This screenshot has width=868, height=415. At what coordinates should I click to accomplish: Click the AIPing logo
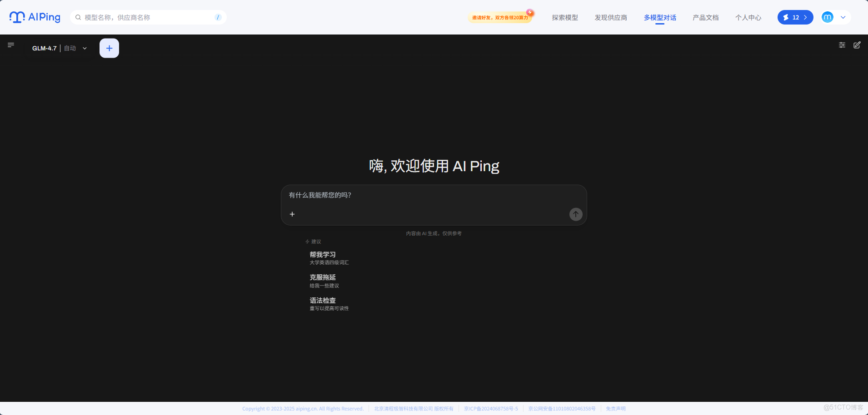pyautogui.click(x=35, y=17)
